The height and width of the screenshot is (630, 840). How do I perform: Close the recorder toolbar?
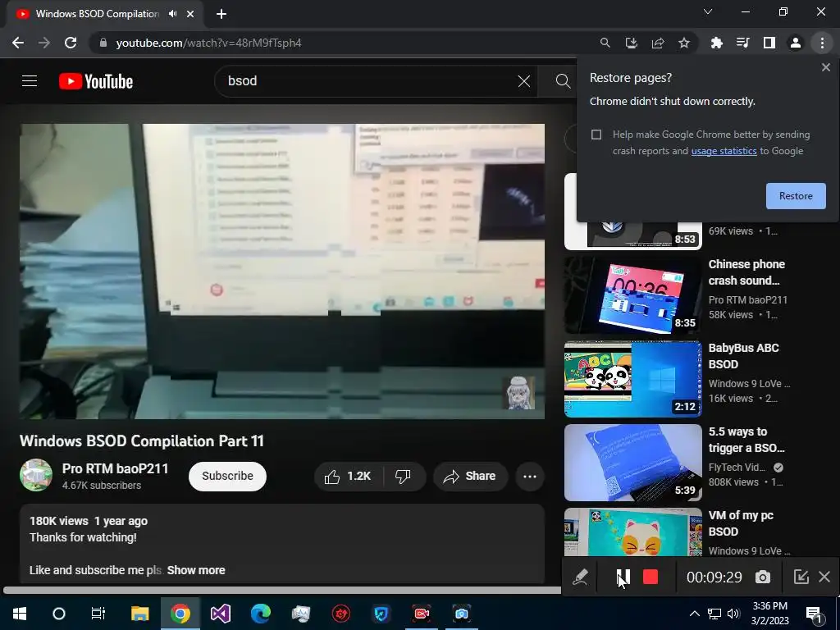pos(824,577)
